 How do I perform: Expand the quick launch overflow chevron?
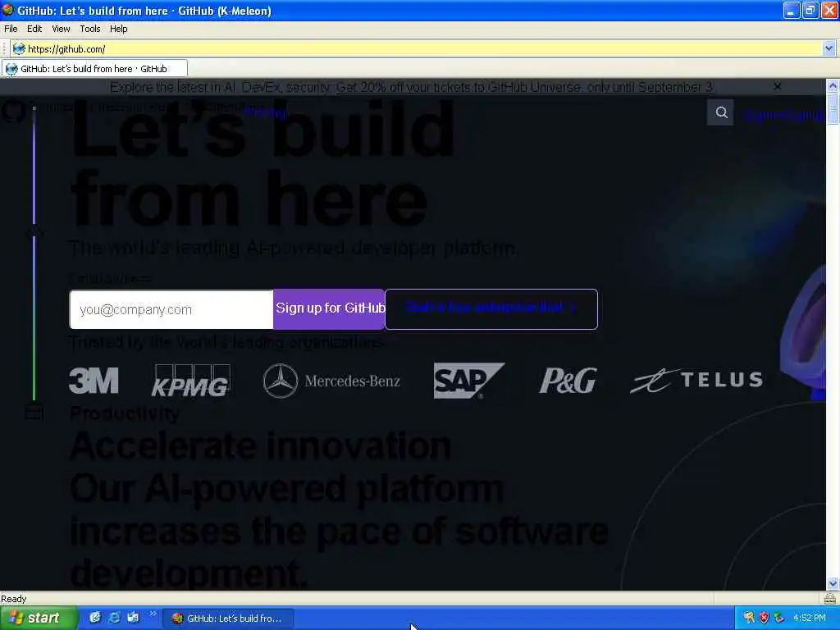tap(153, 614)
